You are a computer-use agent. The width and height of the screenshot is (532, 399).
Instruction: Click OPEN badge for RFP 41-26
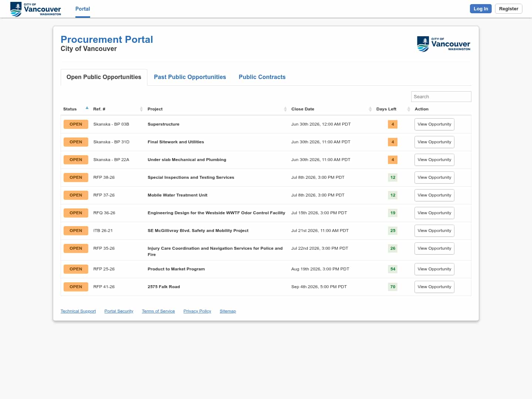click(76, 287)
